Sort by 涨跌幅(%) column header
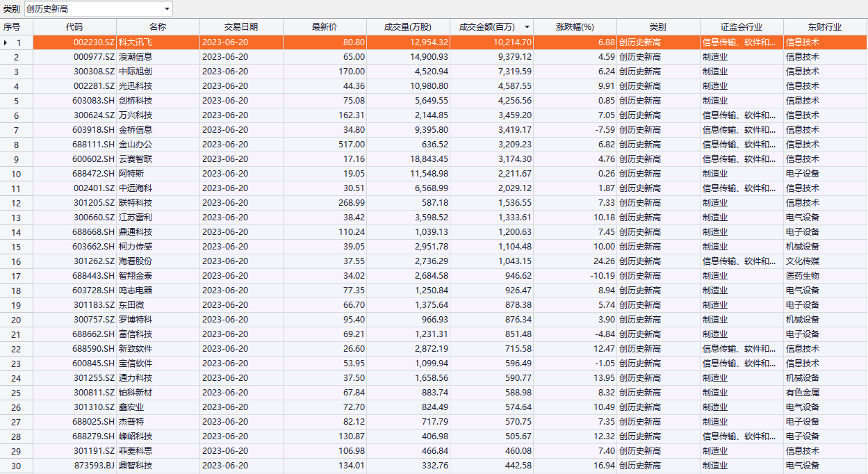 coord(575,27)
